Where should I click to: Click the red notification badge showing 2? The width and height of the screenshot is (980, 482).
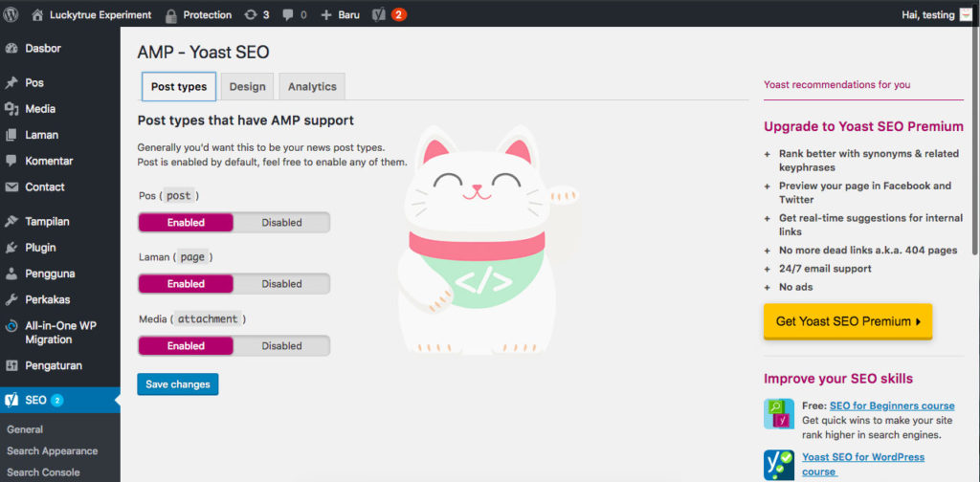(x=399, y=14)
